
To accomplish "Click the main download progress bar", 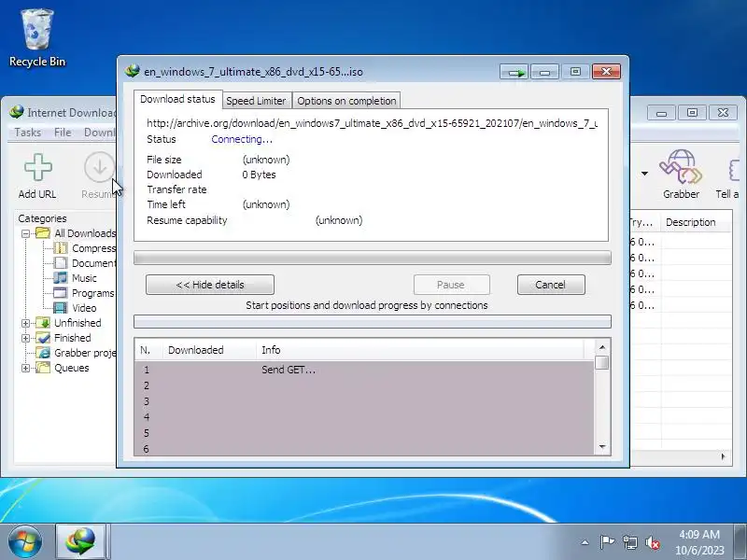I will (x=372, y=258).
